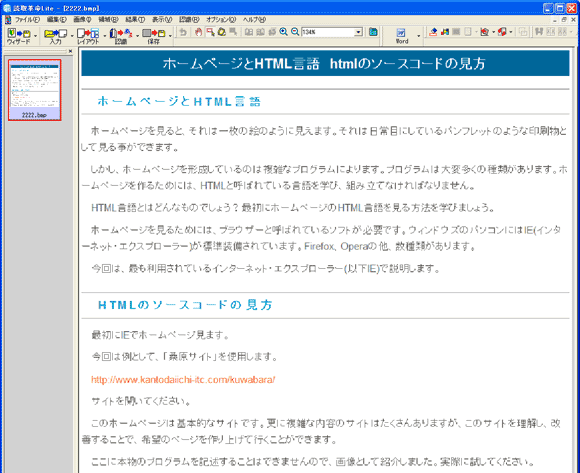This screenshot has width=580, height=473.
Task: Expand the 保存 save dropdown arrow
Action: click(170, 36)
